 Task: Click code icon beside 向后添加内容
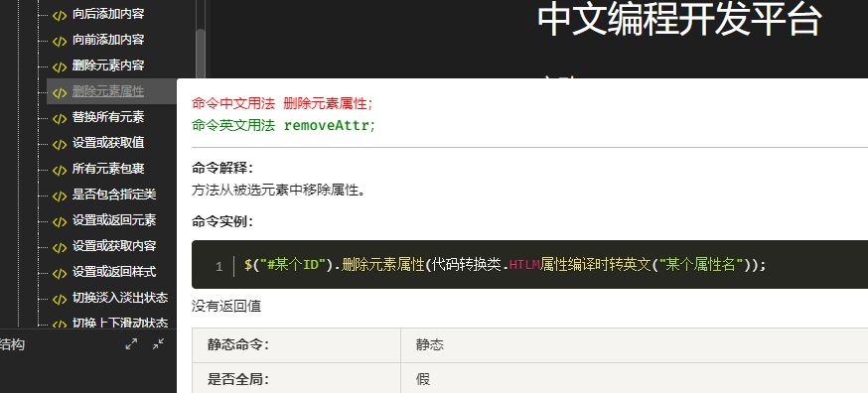60,16
